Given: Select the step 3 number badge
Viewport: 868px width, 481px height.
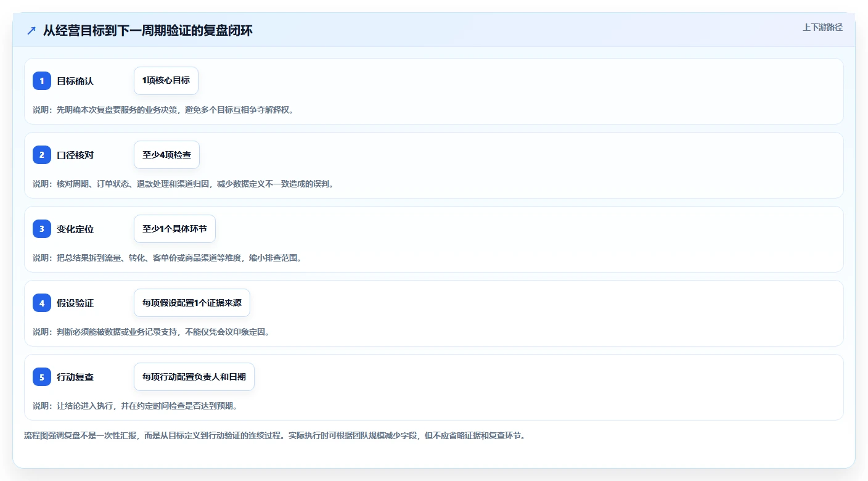Looking at the screenshot, I should pos(42,229).
